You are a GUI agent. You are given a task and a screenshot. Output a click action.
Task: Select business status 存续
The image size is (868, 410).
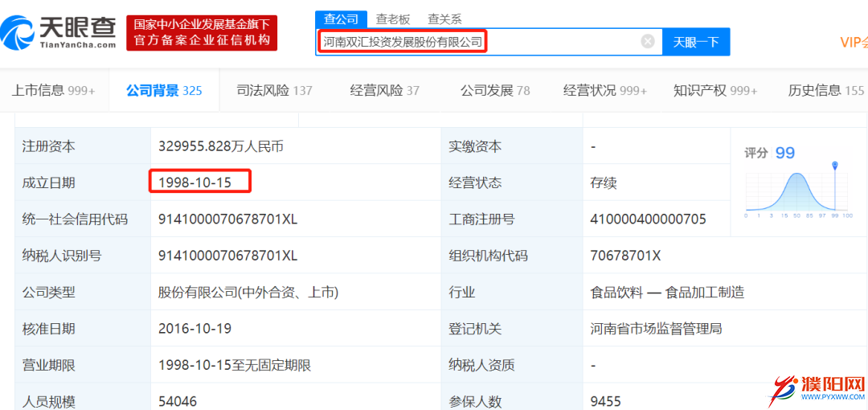coord(604,182)
